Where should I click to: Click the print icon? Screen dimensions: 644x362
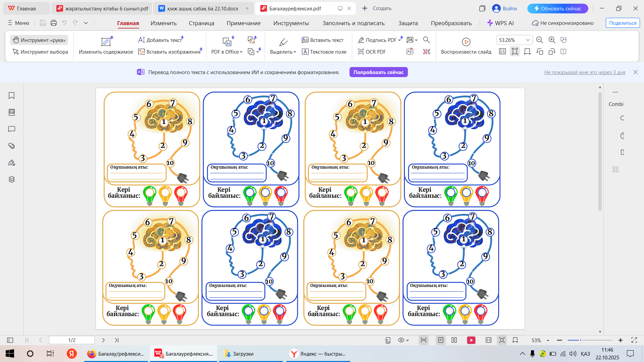pos(54,23)
